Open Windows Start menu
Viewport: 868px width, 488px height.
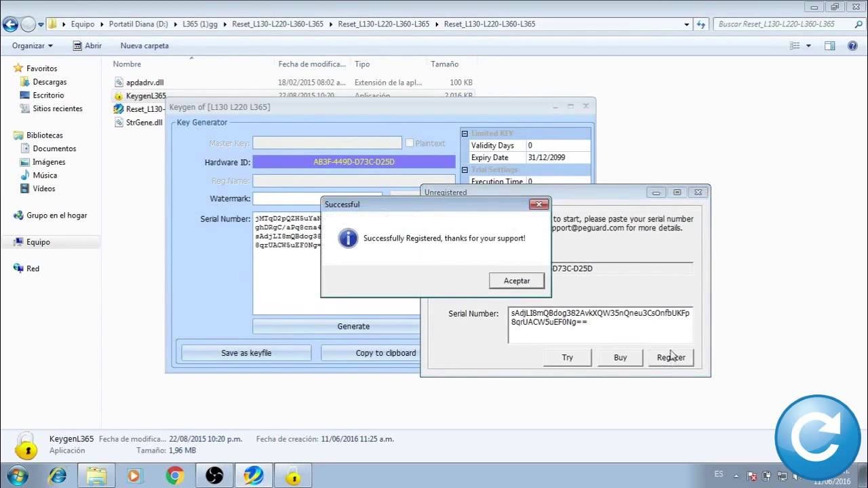(x=17, y=475)
